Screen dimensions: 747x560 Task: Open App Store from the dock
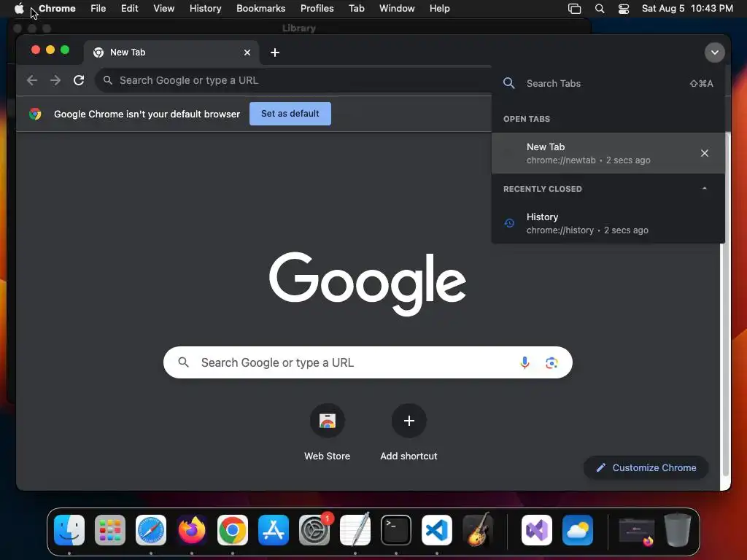pos(274,530)
